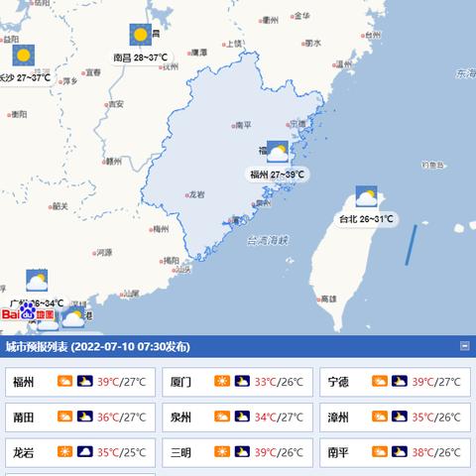Open the Fuzhou 39°C/27°C forecast row
The image size is (476, 476).
80,382
